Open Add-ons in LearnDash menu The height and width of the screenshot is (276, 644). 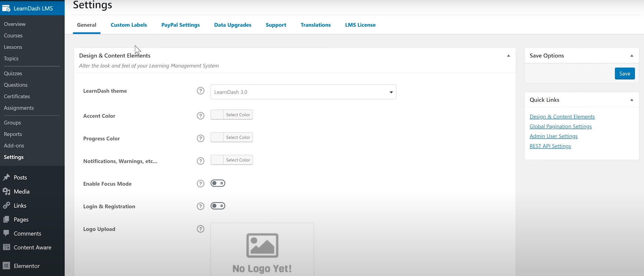[14, 145]
